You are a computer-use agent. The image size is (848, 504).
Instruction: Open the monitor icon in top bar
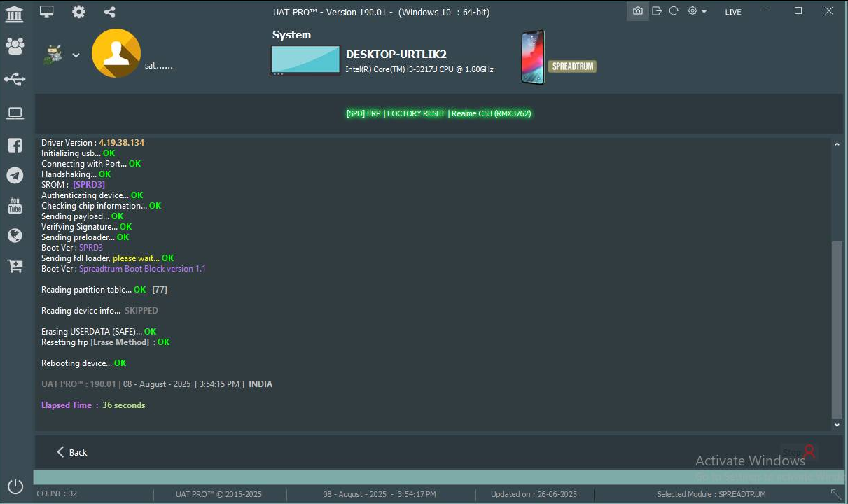point(46,12)
